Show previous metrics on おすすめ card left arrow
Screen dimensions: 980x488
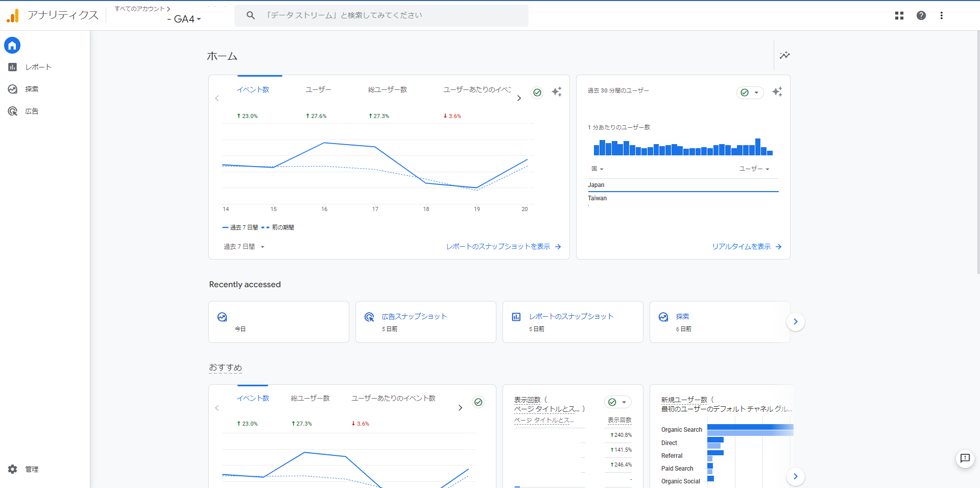[x=217, y=408]
